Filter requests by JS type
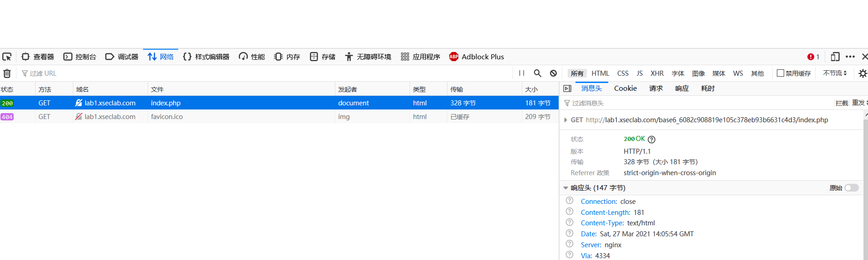 coord(640,73)
